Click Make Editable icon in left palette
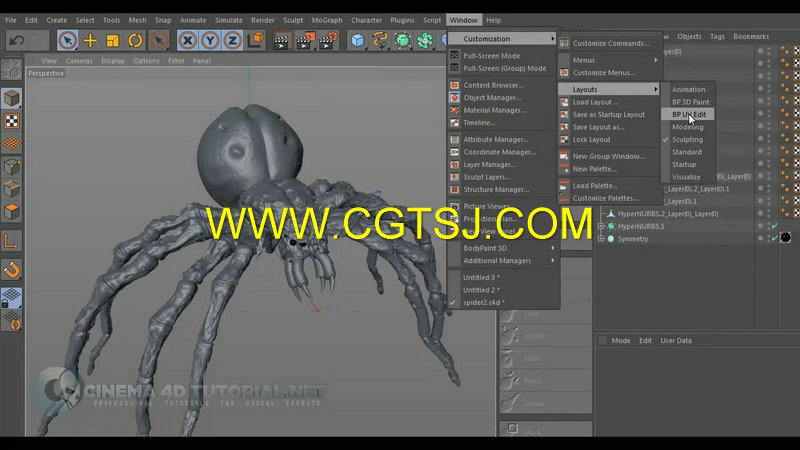The width and height of the screenshot is (800, 450). [11, 70]
